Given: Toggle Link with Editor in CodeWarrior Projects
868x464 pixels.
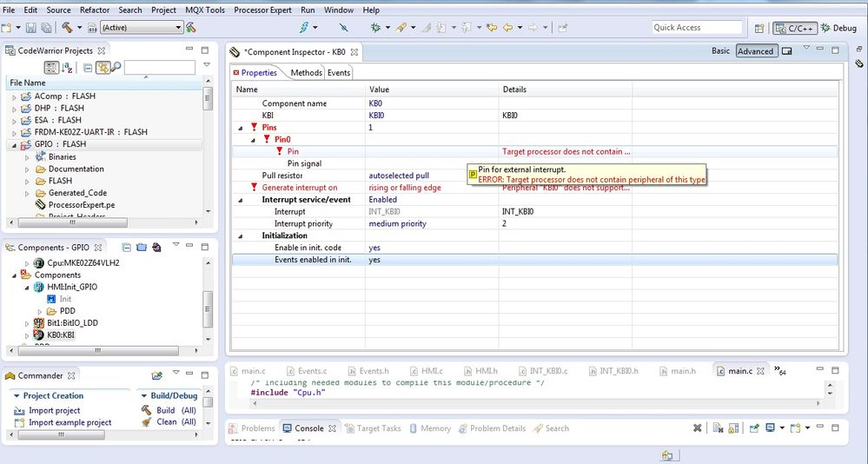Looking at the screenshot, I should point(103,68).
